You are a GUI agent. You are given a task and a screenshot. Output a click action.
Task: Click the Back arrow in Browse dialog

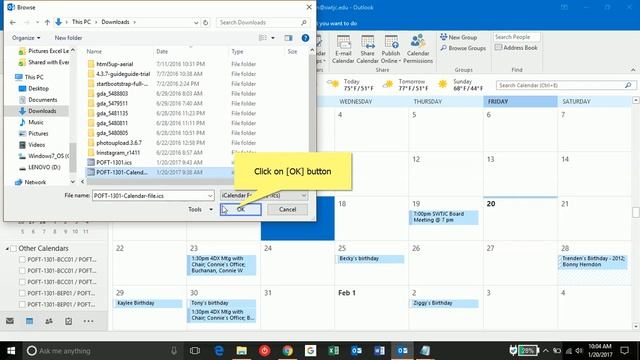coord(13,22)
